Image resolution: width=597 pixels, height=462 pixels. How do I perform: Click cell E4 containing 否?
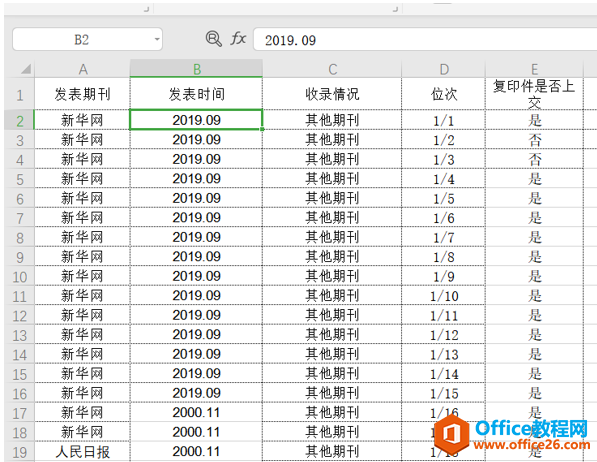click(x=534, y=159)
